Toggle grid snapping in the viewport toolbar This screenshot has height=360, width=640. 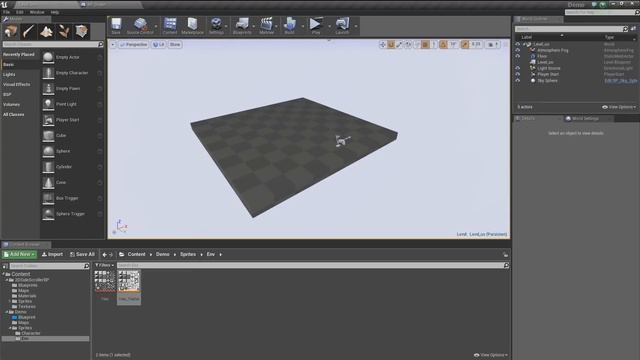click(x=425, y=44)
